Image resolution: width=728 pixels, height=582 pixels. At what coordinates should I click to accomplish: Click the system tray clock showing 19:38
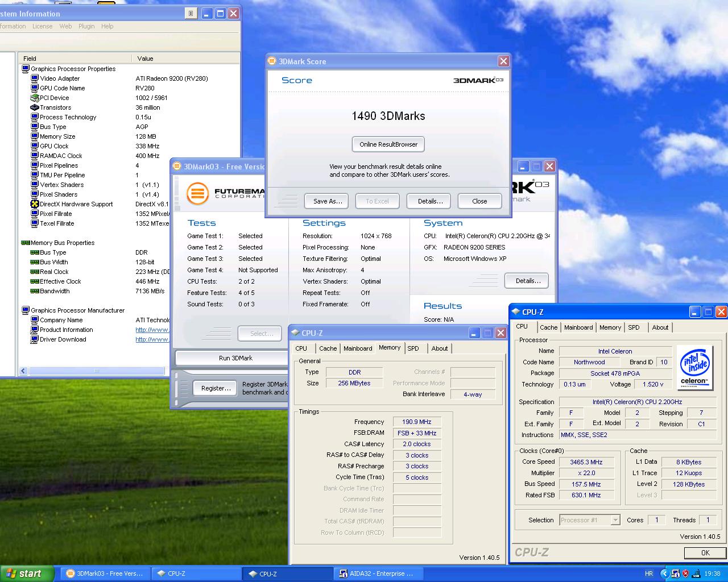712,573
